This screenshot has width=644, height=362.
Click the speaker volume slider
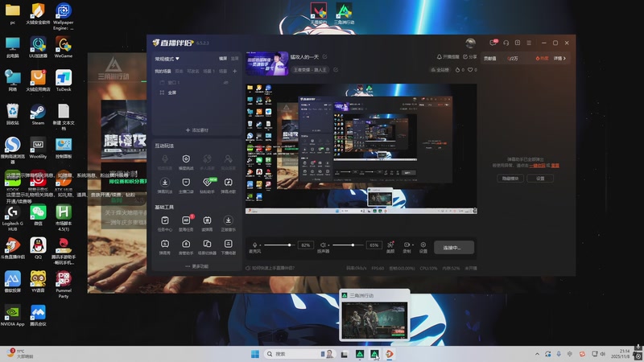[349, 245]
